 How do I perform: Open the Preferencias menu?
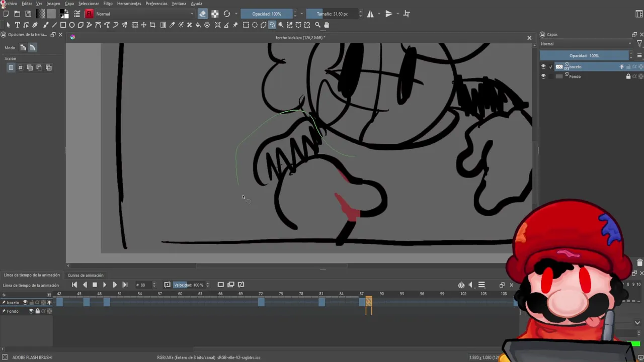point(156,4)
